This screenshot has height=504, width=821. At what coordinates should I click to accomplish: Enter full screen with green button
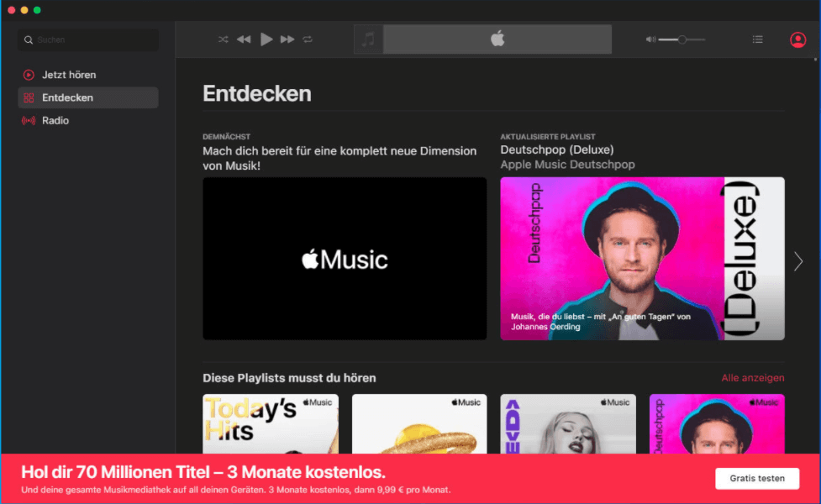pos(37,10)
